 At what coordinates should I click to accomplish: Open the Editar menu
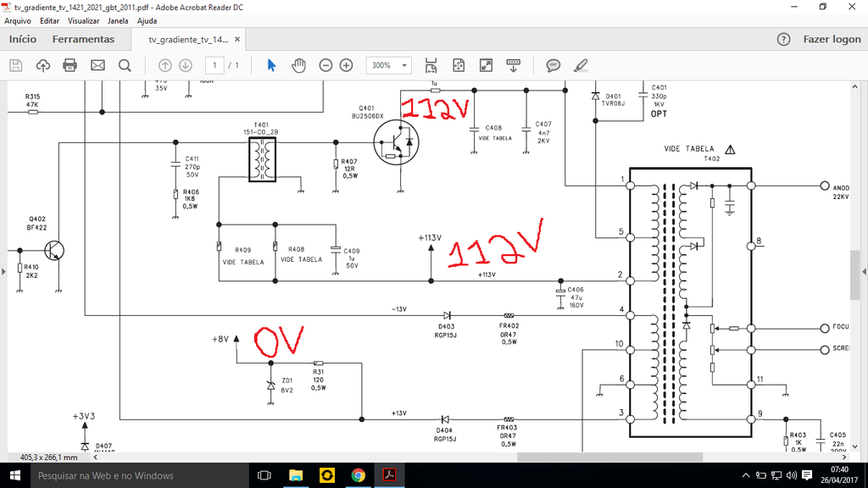click(49, 21)
